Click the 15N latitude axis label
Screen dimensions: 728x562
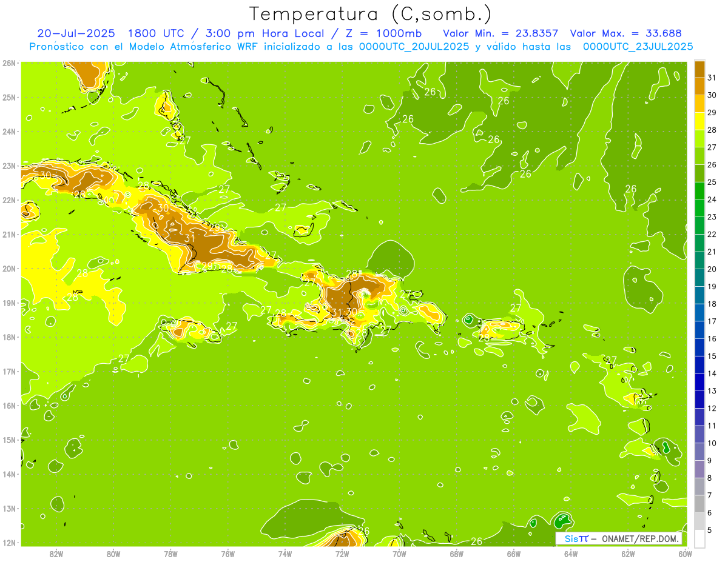(x=10, y=440)
